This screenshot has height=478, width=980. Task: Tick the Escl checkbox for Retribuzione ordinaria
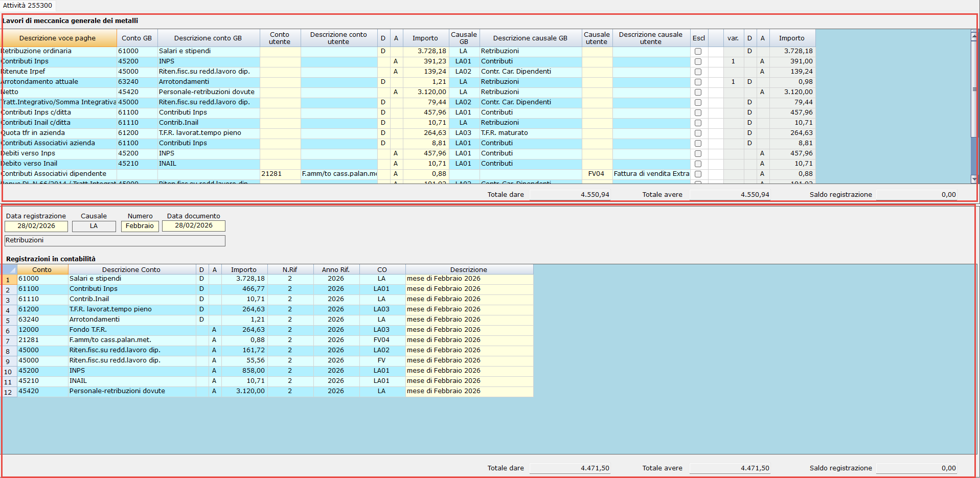(x=698, y=51)
